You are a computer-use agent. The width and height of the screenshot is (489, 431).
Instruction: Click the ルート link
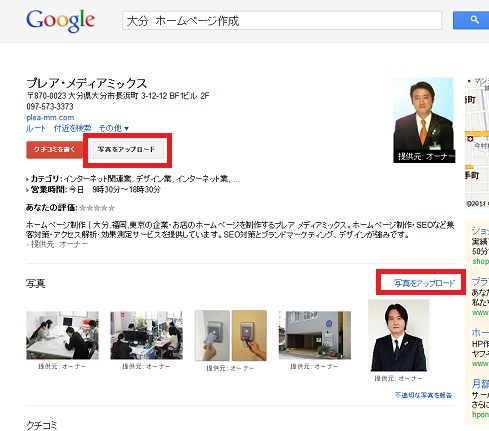(36, 128)
